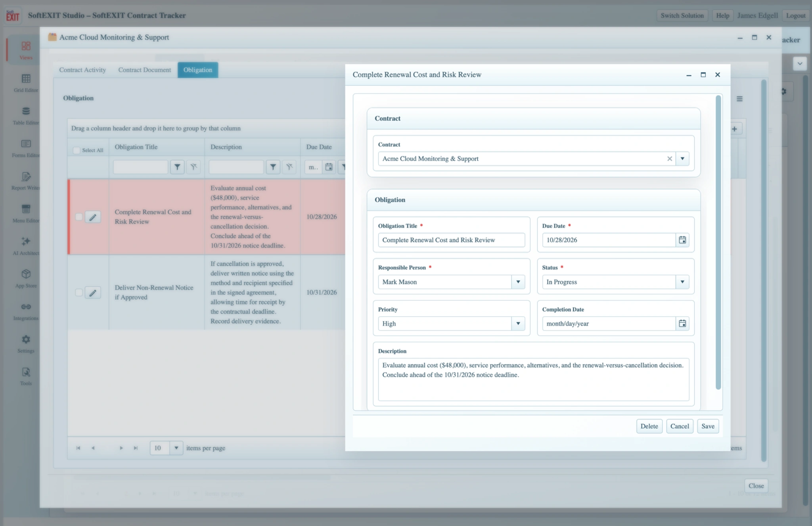Toggle Select All checkbox
The height and width of the screenshot is (526, 812).
[77, 150]
